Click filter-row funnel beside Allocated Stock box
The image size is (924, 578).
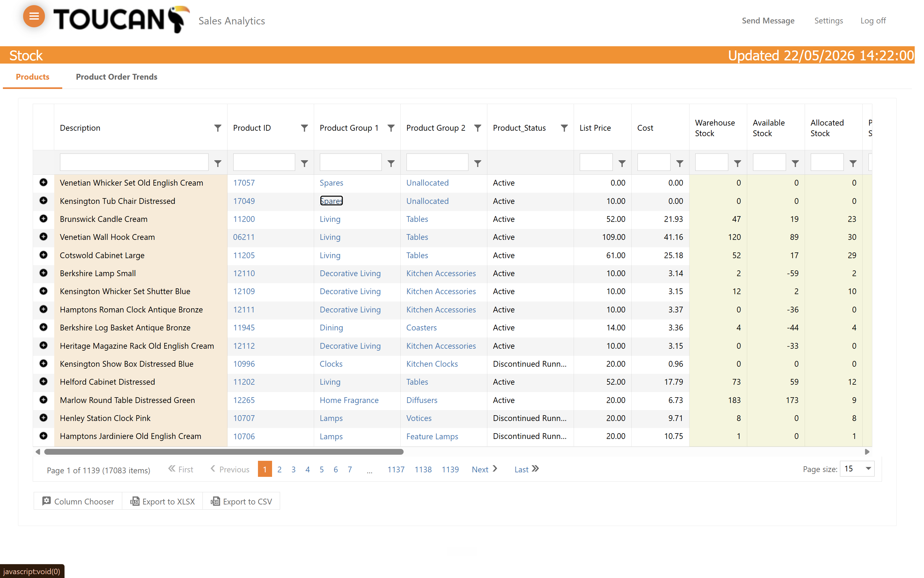tap(853, 163)
